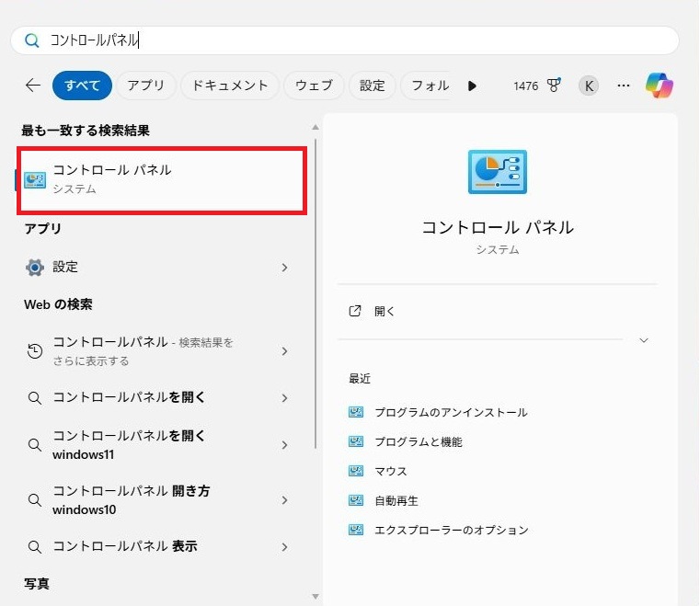Select the アプリ filter tab

(145, 86)
